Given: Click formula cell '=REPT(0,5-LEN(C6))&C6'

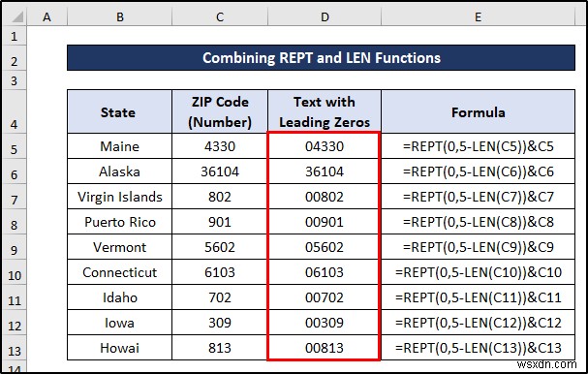Looking at the screenshot, I should point(478,171).
